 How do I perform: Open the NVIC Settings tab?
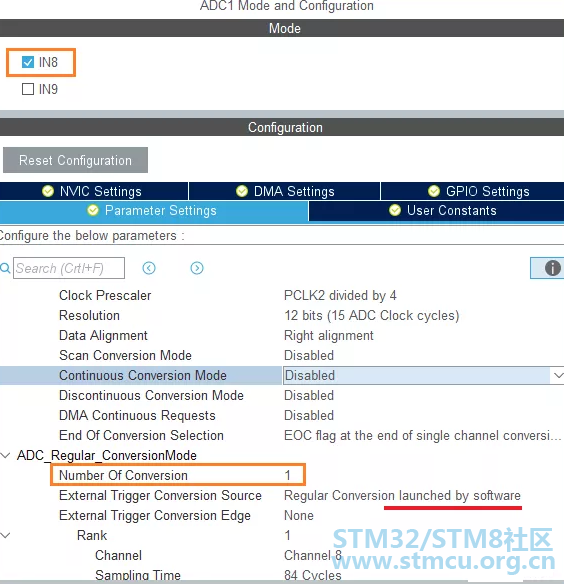pos(94,191)
